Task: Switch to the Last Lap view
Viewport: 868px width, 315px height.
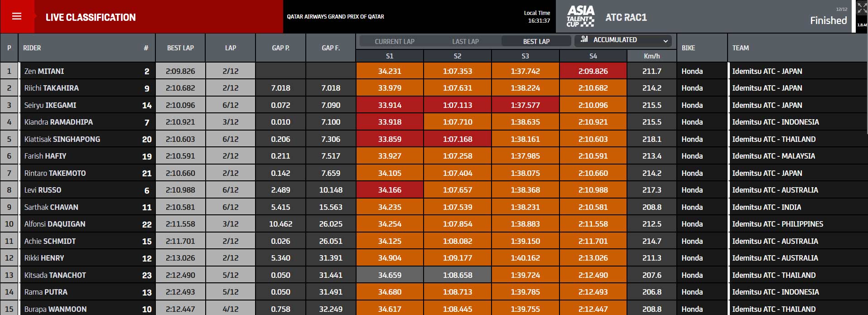Action: point(465,41)
